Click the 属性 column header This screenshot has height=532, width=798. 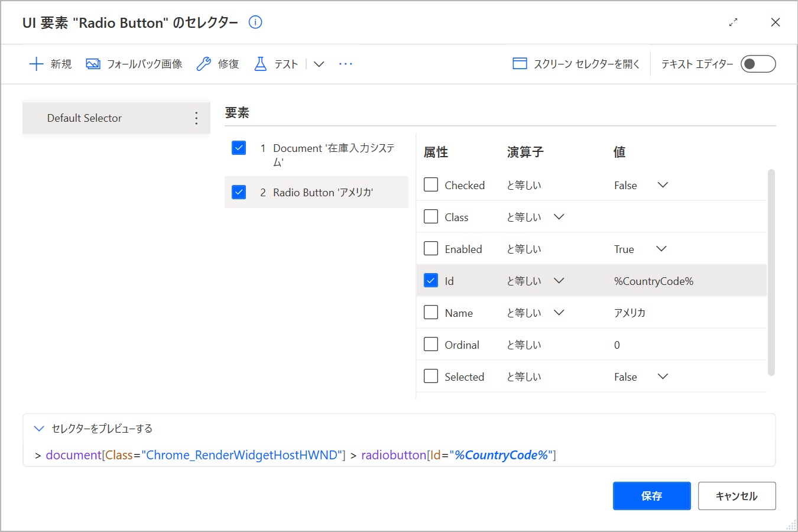436,152
